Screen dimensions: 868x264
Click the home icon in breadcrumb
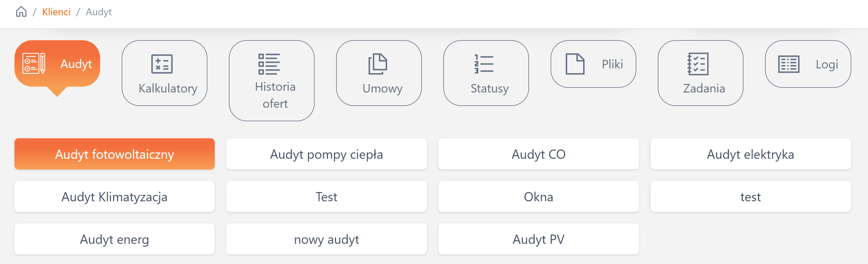coord(21,12)
